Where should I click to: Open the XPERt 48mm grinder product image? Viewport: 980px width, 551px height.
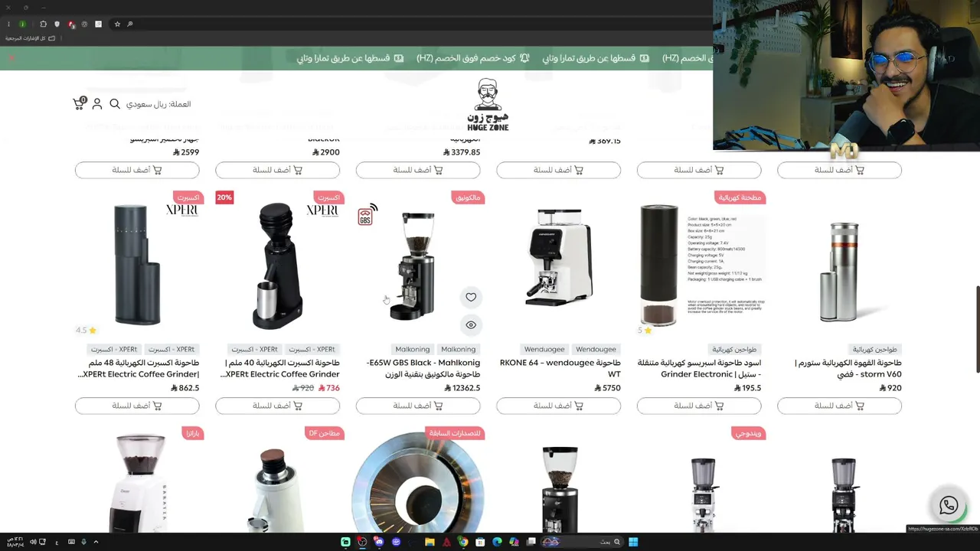(137, 265)
